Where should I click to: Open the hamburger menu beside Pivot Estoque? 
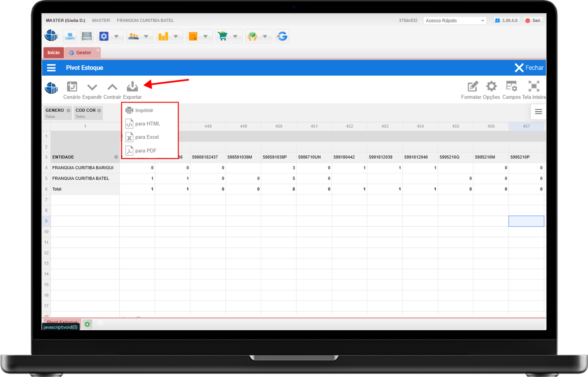point(51,68)
